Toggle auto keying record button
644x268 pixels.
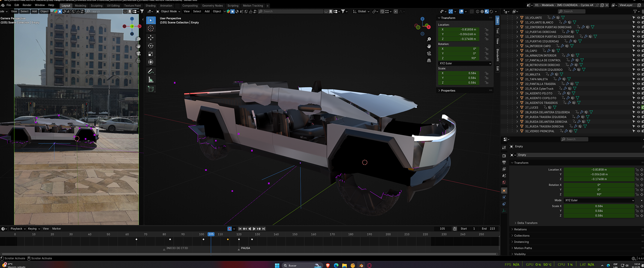229,229
